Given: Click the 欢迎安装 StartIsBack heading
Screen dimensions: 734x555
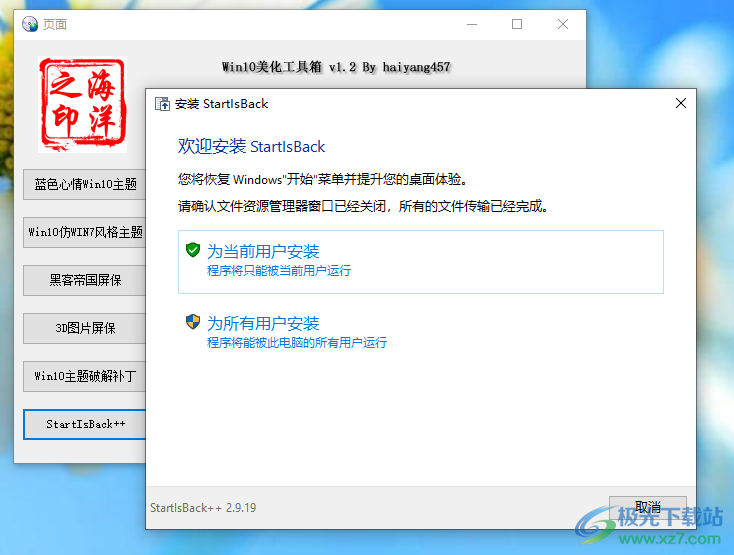Looking at the screenshot, I should (x=251, y=146).
